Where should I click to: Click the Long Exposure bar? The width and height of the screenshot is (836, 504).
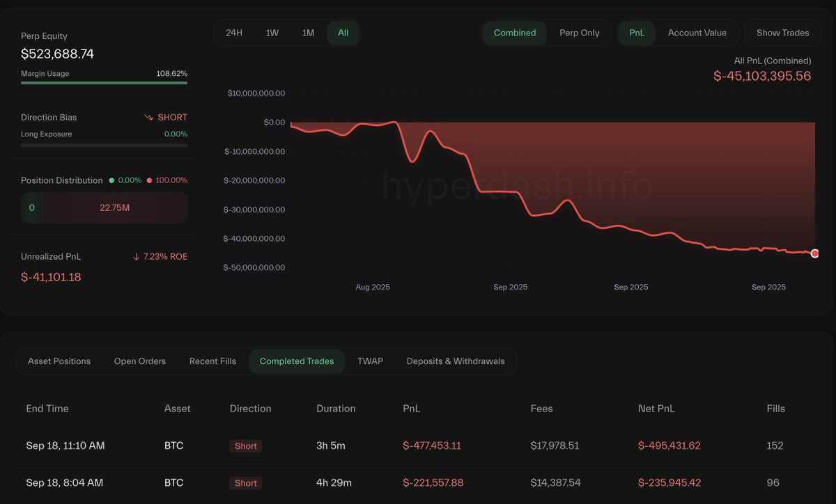104,145
